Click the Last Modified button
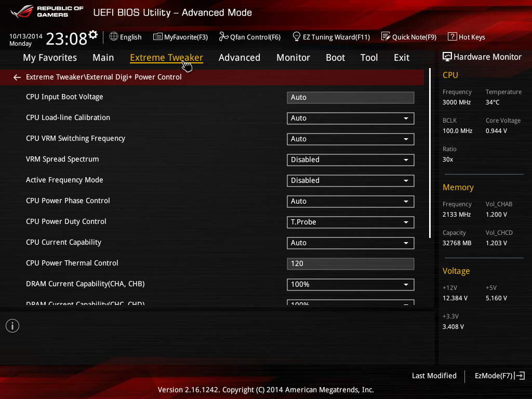This screenshot has height=399, width=532. pos(434,376)
